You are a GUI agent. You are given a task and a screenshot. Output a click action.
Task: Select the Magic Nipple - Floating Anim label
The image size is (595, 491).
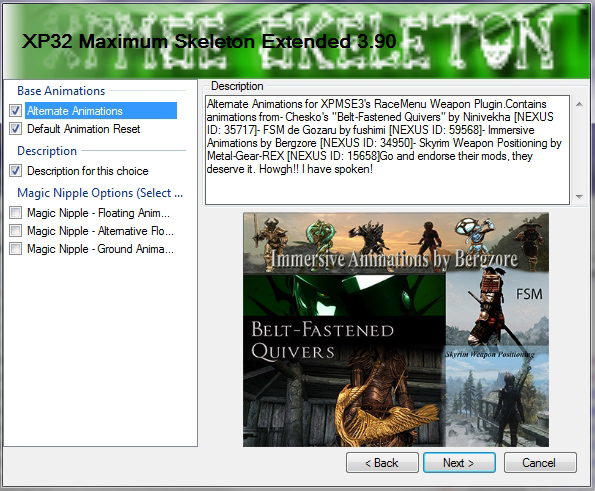[98, 213]
